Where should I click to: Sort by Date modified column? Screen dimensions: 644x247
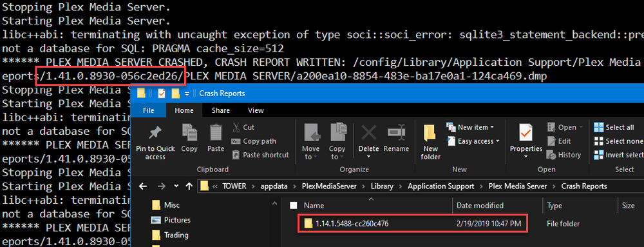[x=480, y=206]
